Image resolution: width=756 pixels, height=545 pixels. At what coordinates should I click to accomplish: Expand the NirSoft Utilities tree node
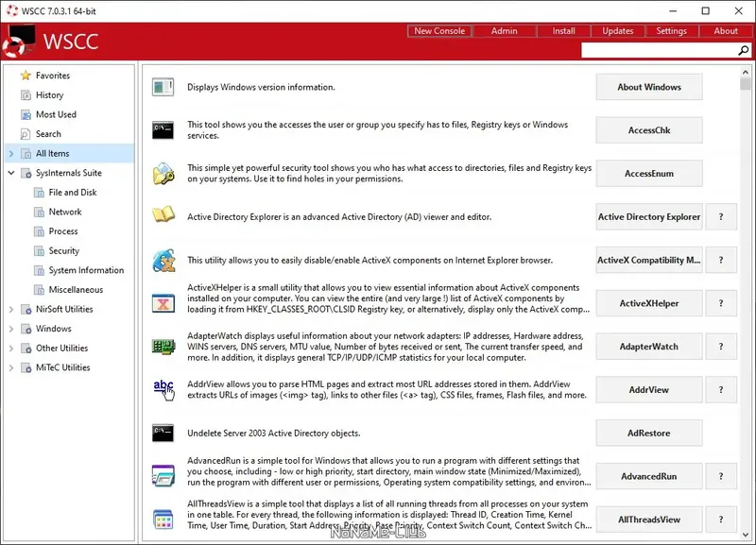(x=10, y=309)
